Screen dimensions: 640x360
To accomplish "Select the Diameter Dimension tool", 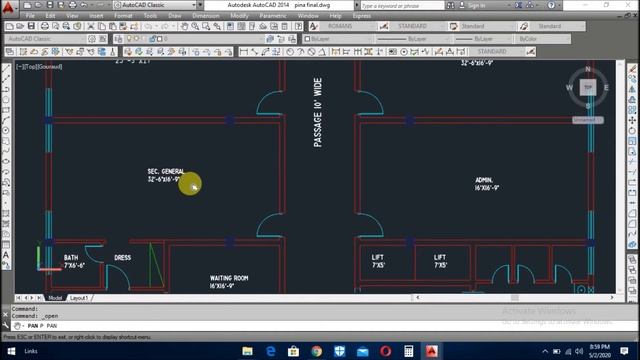I will tap(311, 52).
